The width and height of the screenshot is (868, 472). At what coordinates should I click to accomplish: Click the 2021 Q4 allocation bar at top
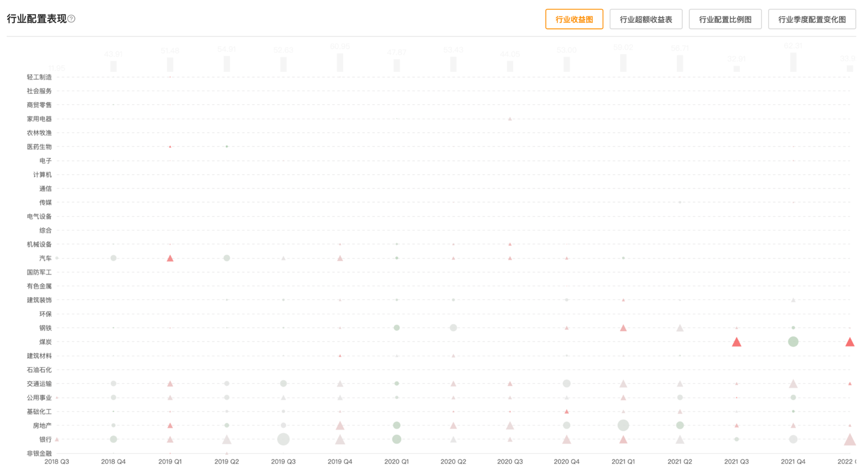793,62
